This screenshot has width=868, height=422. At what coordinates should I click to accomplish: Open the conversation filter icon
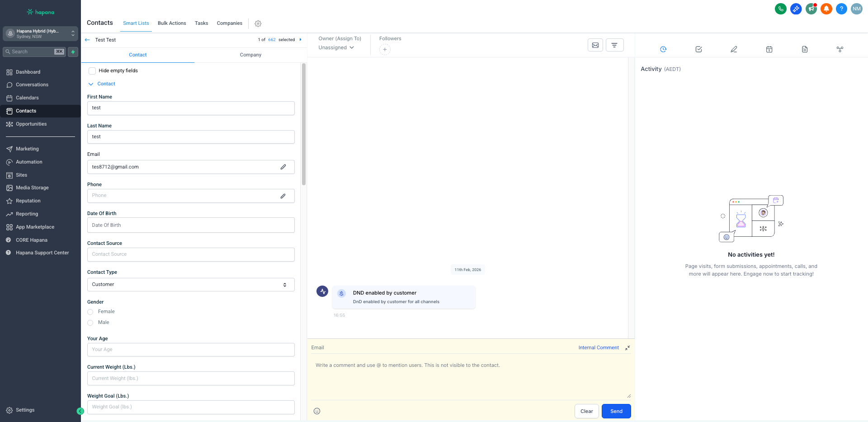[x=614, y=45]
